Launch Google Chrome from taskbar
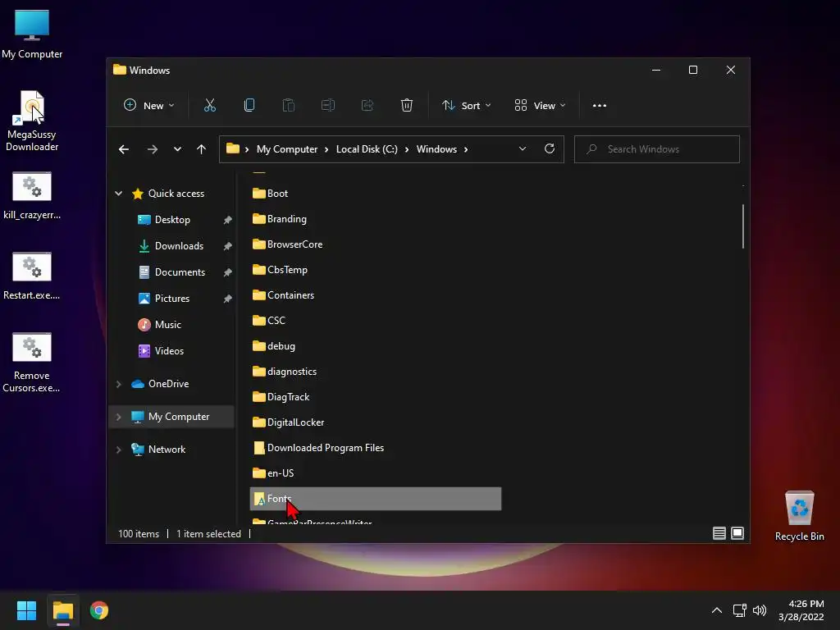 [99, 610]
